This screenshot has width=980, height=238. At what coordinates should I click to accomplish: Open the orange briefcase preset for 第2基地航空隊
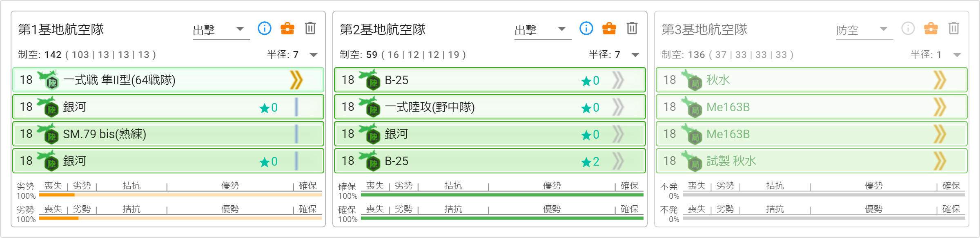(609, 28)
